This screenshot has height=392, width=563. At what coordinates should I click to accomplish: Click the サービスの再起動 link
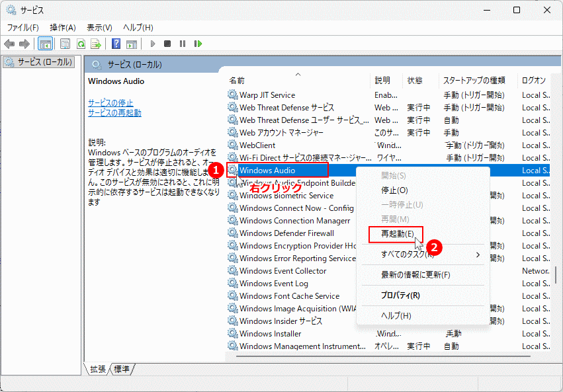pyautogui.click(x=115, y=112)
